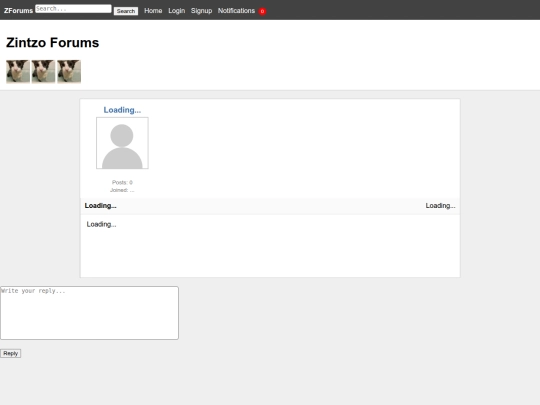Click the default user avatar image

coord(122,143)
